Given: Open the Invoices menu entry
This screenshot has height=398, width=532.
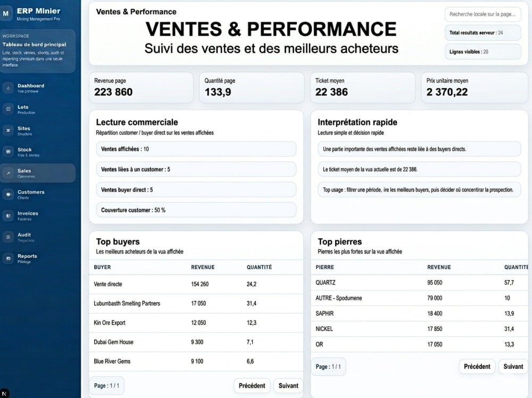Looking at the screenshot, I should 38,216.
